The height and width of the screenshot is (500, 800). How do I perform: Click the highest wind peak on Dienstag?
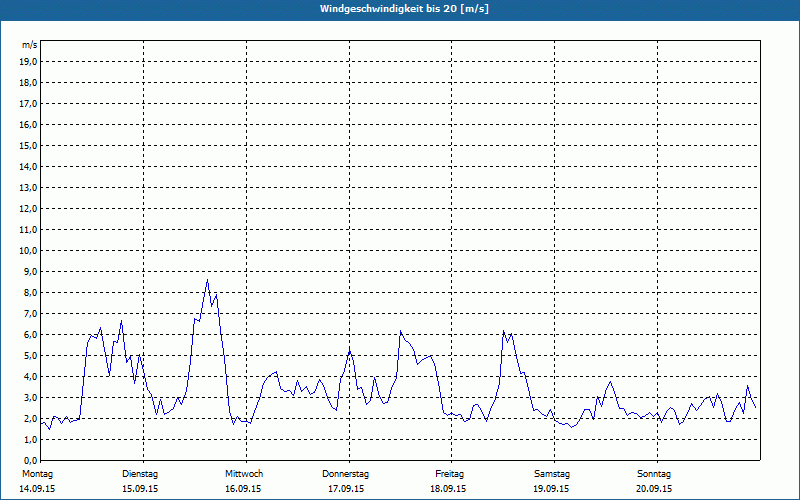point(207,280)
